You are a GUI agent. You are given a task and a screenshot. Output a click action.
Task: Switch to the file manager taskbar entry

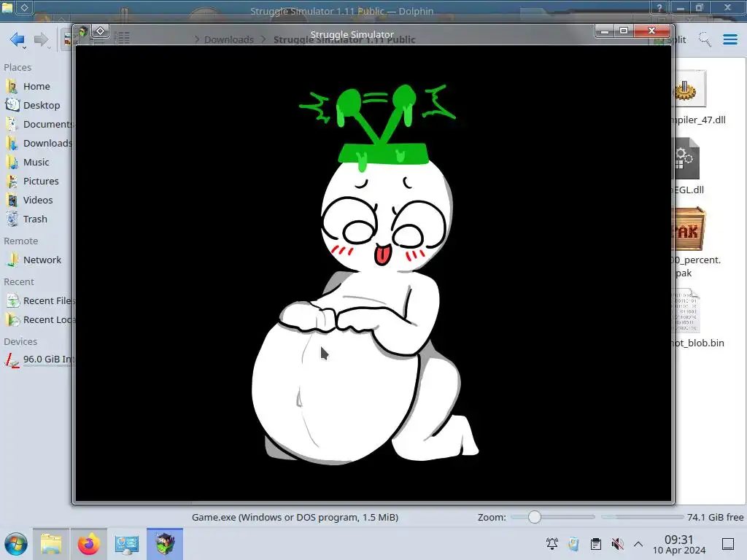pyautogui.click(x=51, y=544)
